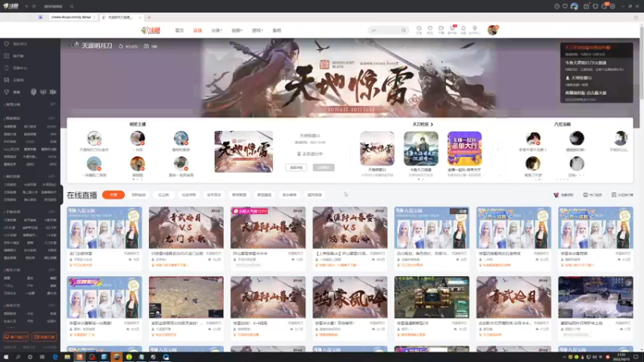The image size is (644, 362).
Task: Open watch history clock icon in site header
Action: [x=419, y=30]
